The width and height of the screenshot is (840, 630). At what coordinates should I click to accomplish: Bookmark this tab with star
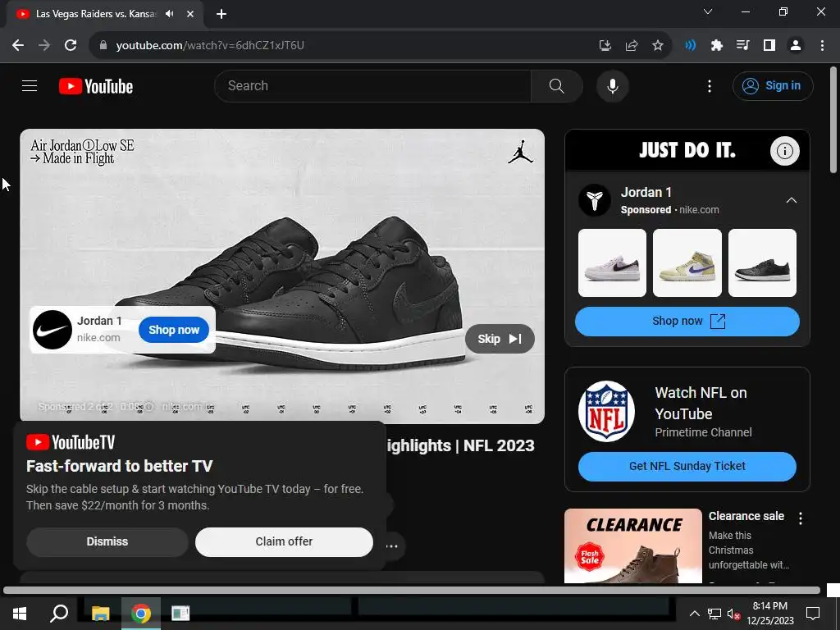pyautogui.click(x=657, y=45)
